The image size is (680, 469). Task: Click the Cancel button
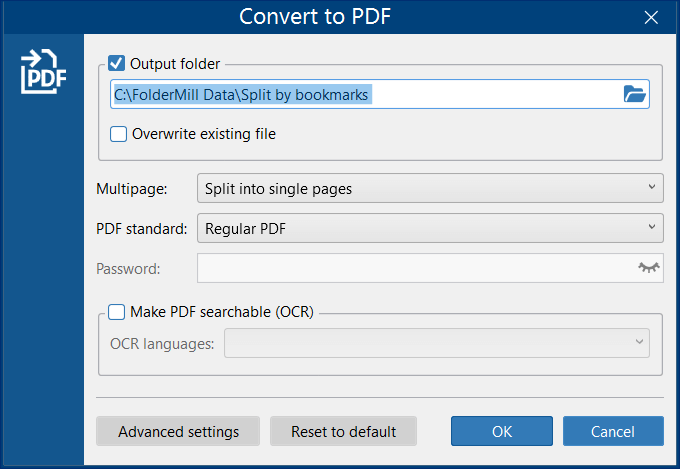pos(613,431)
